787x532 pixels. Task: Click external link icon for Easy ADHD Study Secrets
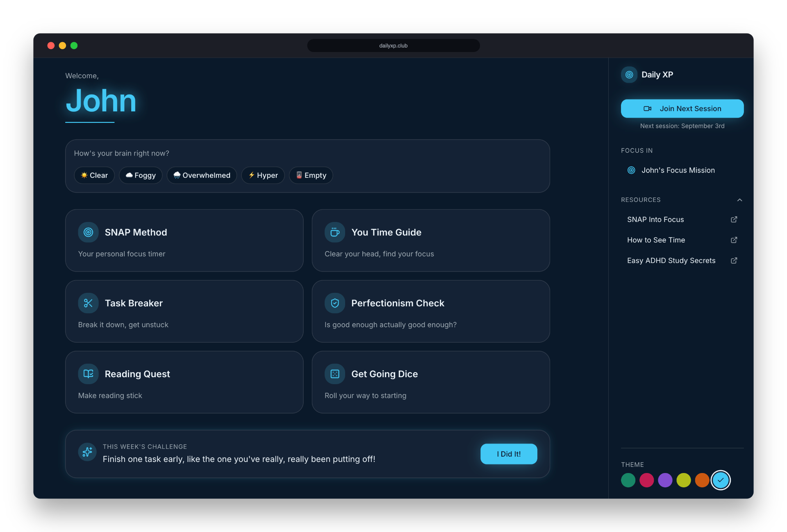[734, 260]
